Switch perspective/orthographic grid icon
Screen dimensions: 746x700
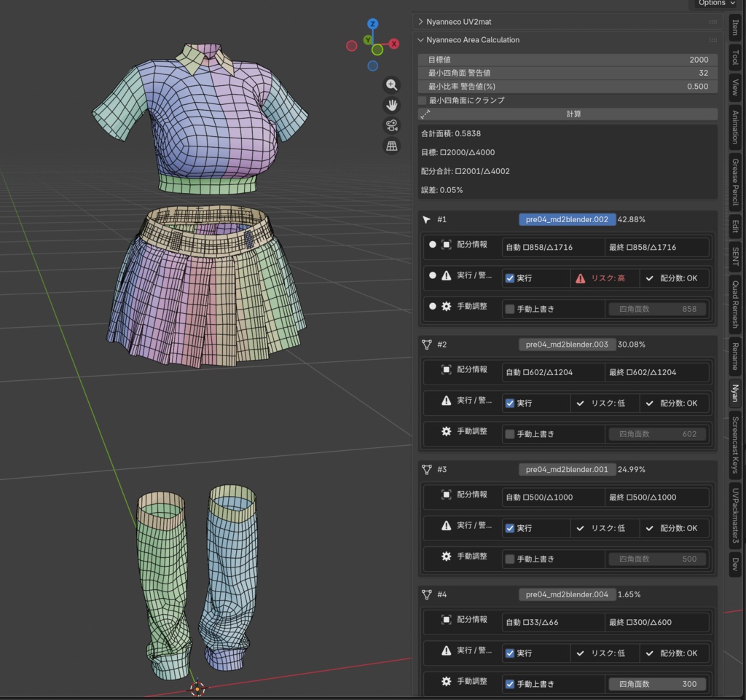pos(392,146)
